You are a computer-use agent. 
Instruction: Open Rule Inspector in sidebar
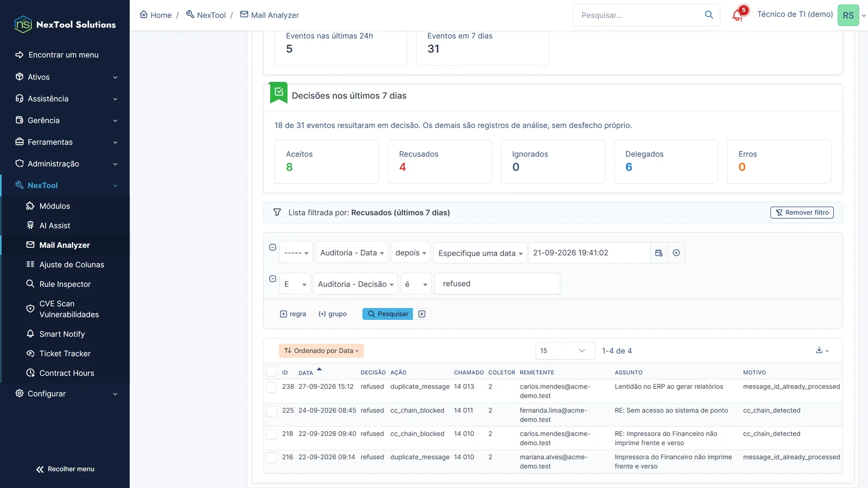(x=65, y=284)
